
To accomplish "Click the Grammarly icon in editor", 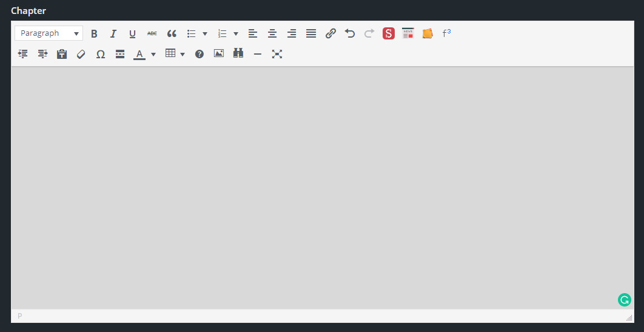I will tap(624, 300).
